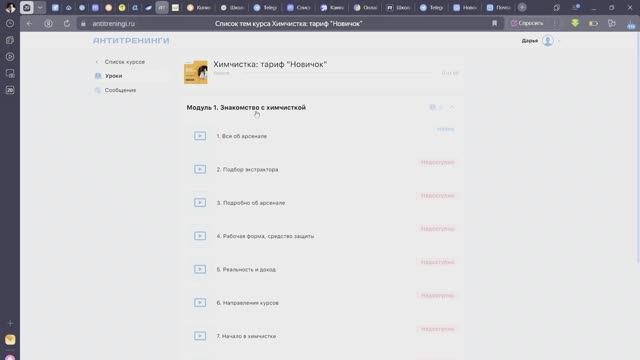Click «Недоступен» label on «Реальность и доход» row
The width and height of the screenshot is (640, 360).
click(438, 262)
